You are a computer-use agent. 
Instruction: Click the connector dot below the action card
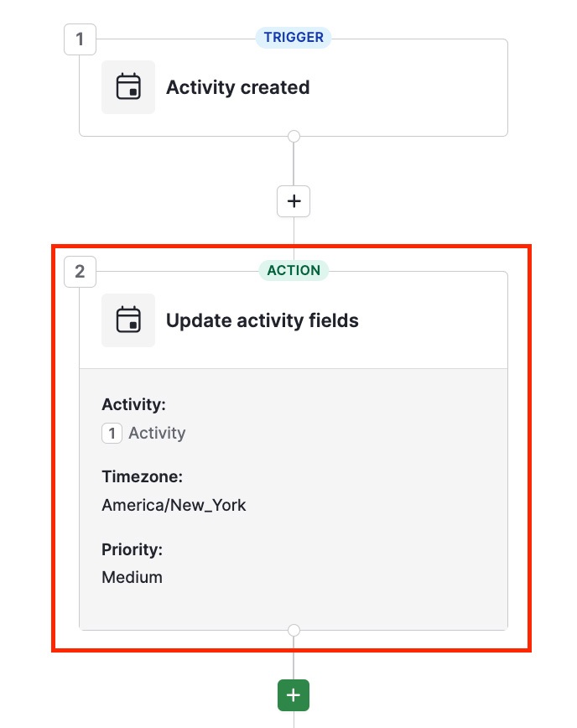[x=294, y=630]
